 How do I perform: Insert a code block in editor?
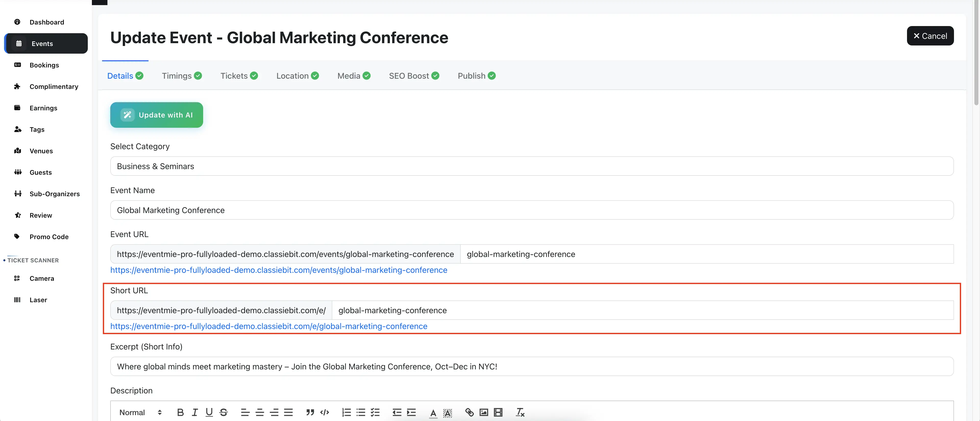(325, 412)
